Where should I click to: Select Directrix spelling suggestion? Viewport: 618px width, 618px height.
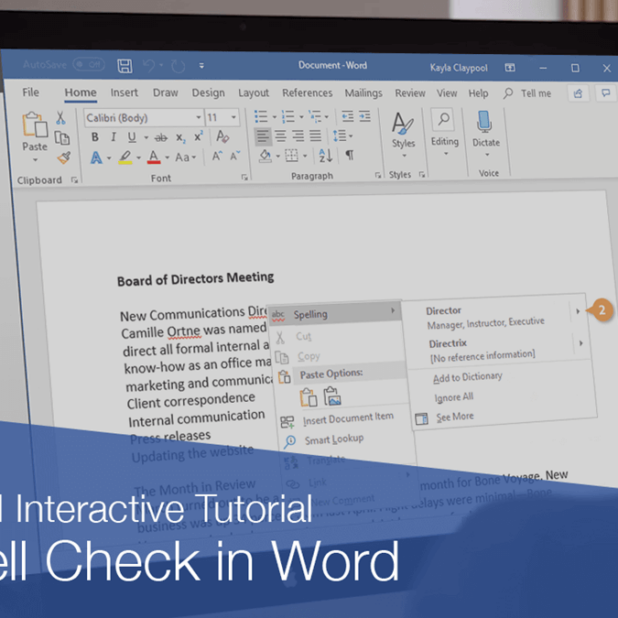point(448,344)
